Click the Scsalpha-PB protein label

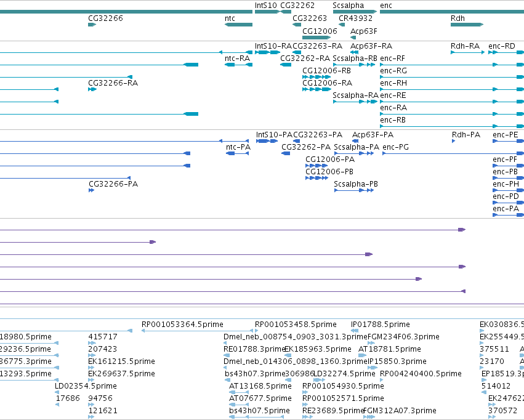355,184
